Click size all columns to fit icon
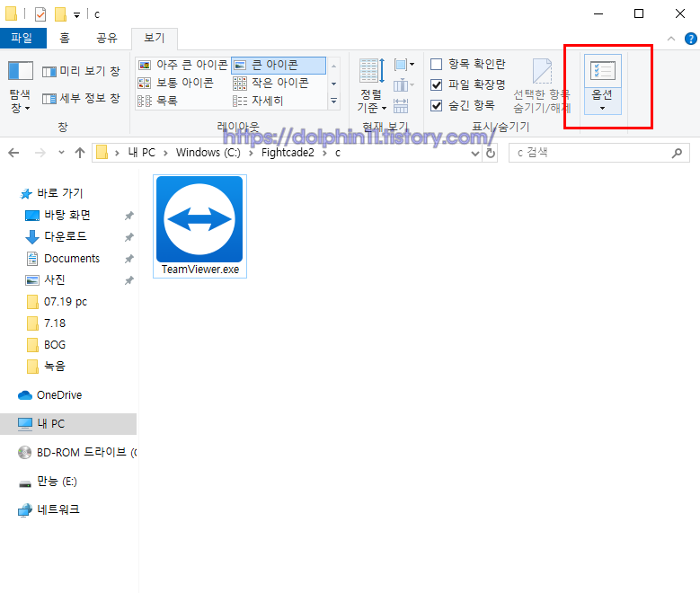Viewport: 700px width, 593px height. tap(401, 106)
